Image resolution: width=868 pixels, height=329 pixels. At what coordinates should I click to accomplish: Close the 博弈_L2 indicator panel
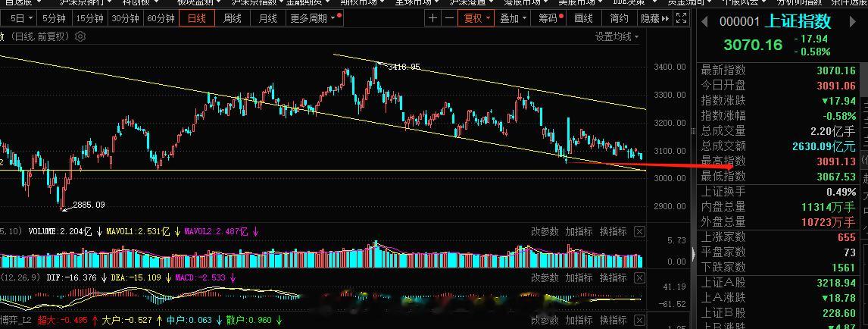[x=639, y=320]
